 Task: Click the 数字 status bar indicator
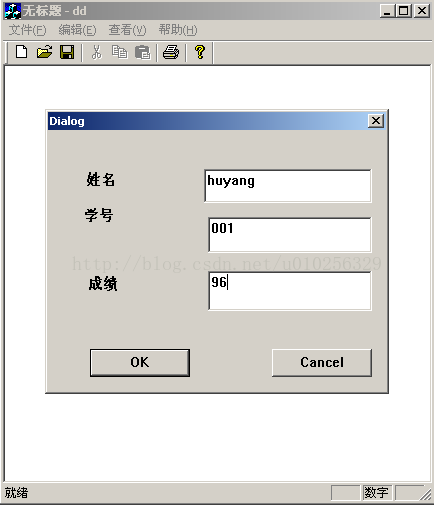pos(376,493)
